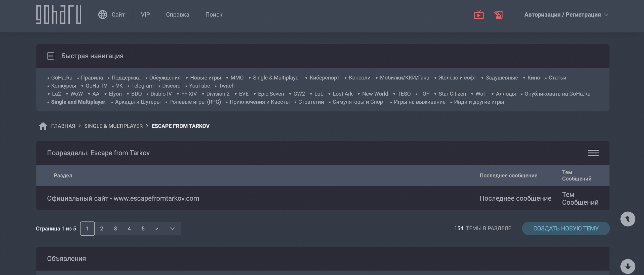Open Игры на выживание link

pos(420,102)
